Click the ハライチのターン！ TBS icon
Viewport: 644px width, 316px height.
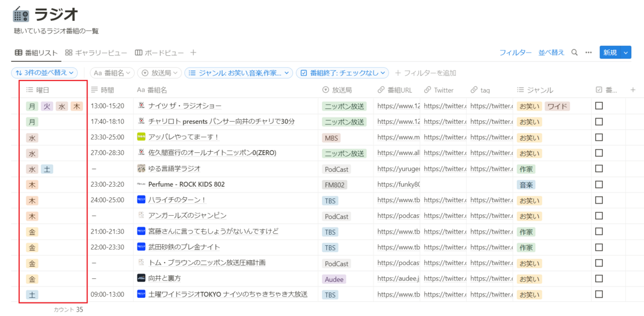(x=141, y=200)
